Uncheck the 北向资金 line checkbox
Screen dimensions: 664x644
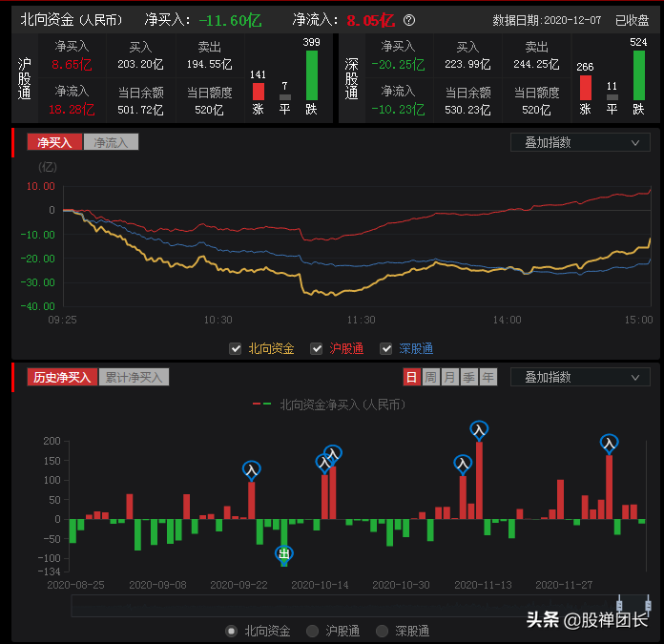click(x=236, y=349)
